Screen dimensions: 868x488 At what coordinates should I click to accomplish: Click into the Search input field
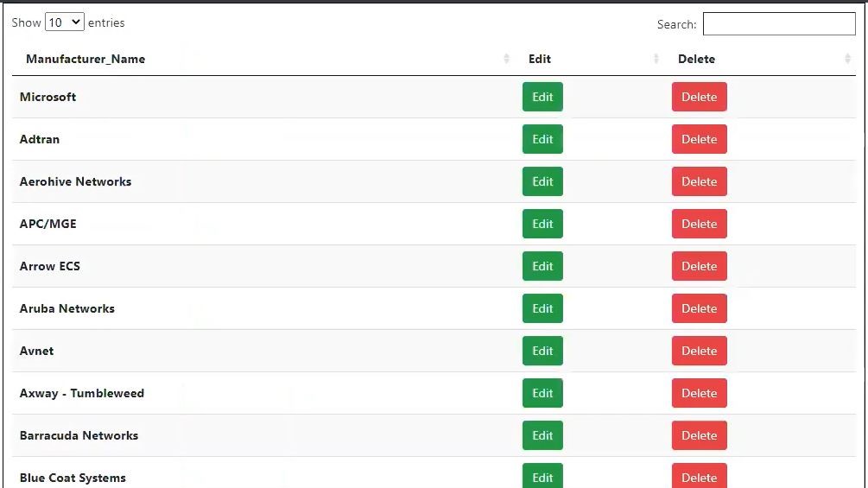point(778,24)
